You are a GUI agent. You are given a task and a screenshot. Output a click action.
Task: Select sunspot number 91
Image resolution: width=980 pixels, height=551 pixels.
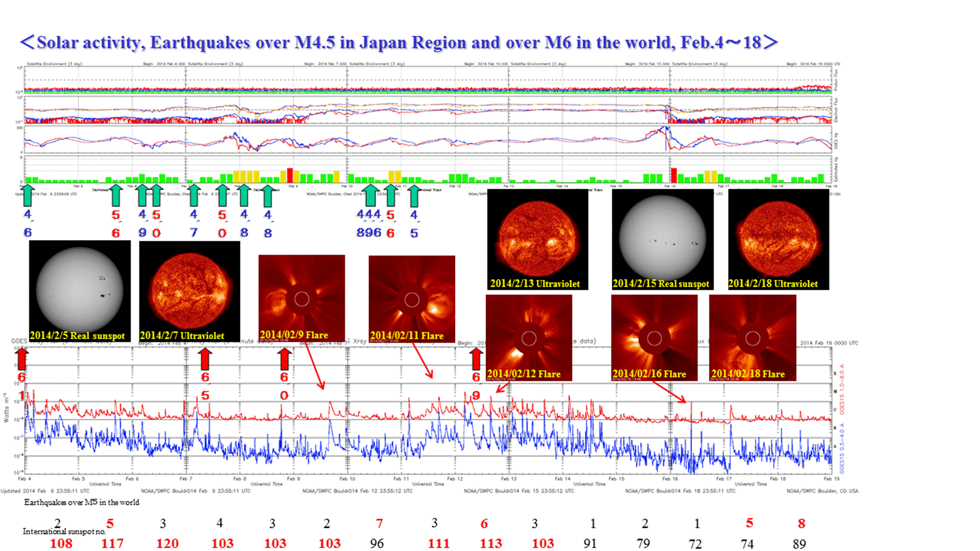point(590,543)
